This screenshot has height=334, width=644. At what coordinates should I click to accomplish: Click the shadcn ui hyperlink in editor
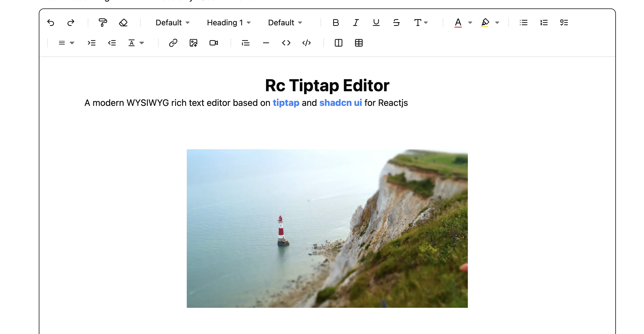(340, 102)
